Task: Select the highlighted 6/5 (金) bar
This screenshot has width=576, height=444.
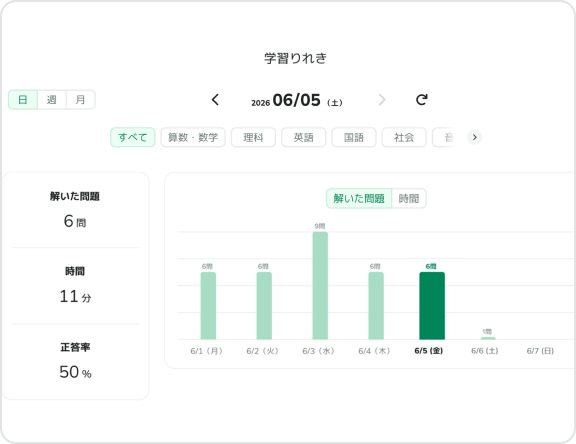Action: point(432,306)
